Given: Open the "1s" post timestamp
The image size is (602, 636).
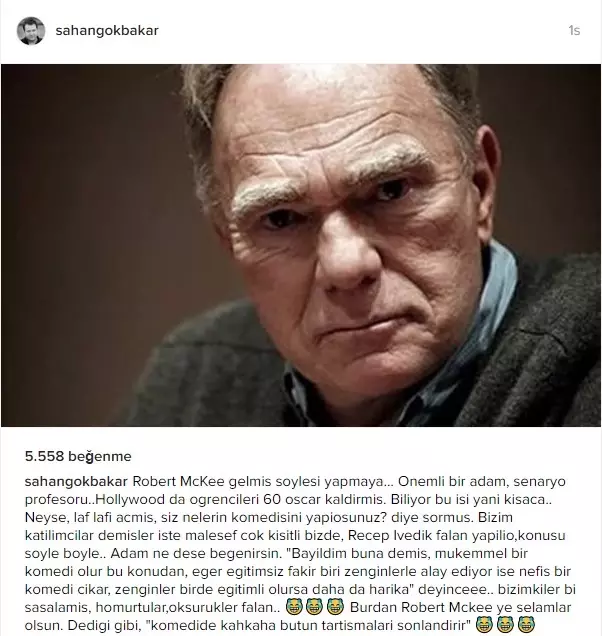Looking at the screenshot, I should pyautogui.click(x=574, y=30).
